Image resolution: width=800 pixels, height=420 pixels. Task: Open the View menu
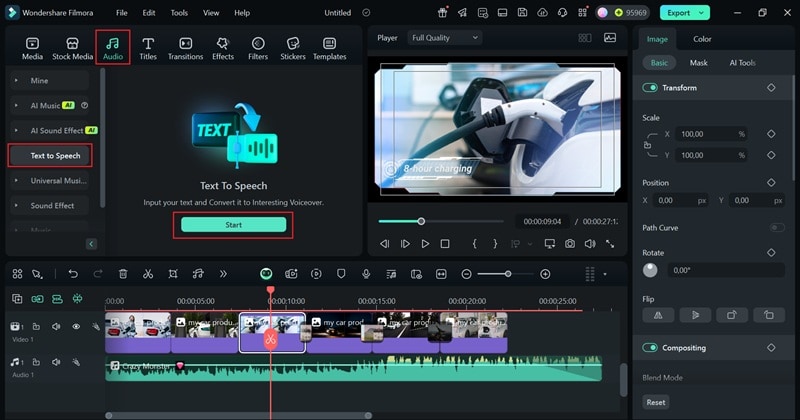211,13
